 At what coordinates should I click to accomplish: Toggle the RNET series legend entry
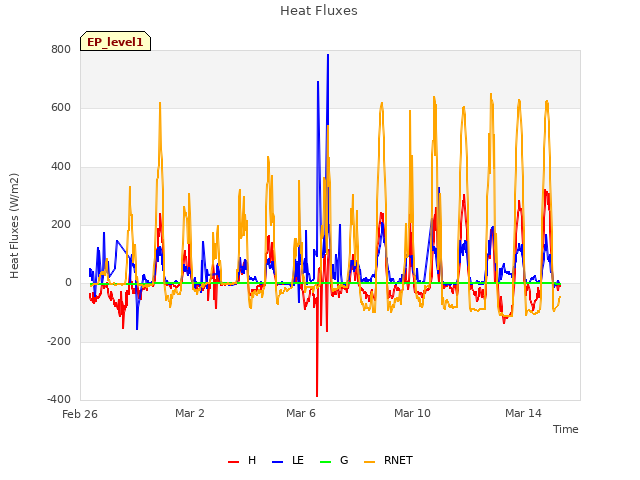[388, 460]
